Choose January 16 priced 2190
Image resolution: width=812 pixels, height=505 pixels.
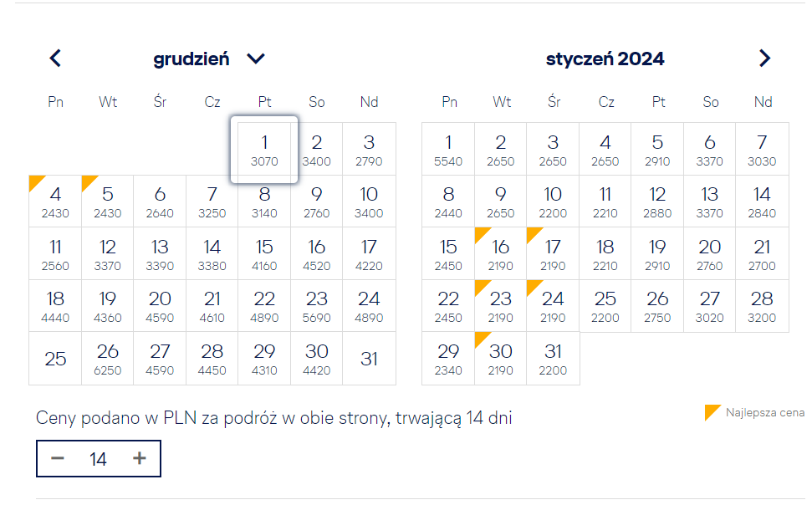500,254
